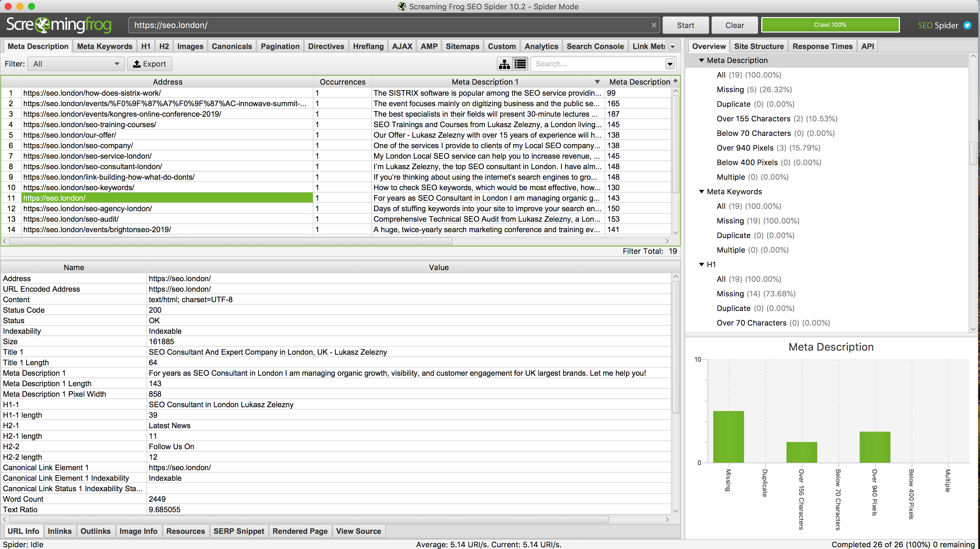Viewport: 980px width, 549px height.
Task: Expand the Meta Keywords section
Action: tap(701, 192)
